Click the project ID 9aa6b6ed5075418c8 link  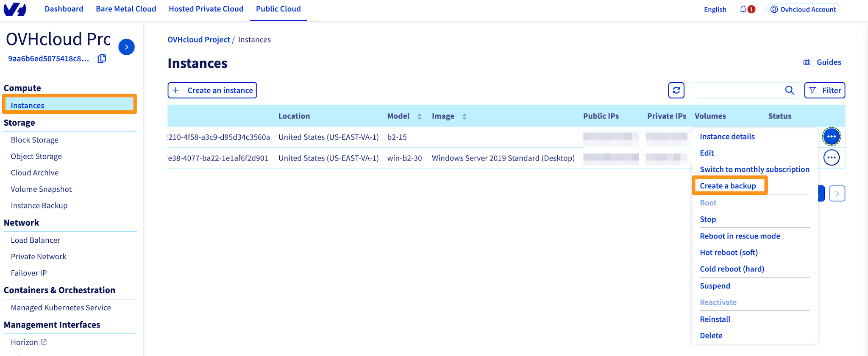tap(49, 59)
